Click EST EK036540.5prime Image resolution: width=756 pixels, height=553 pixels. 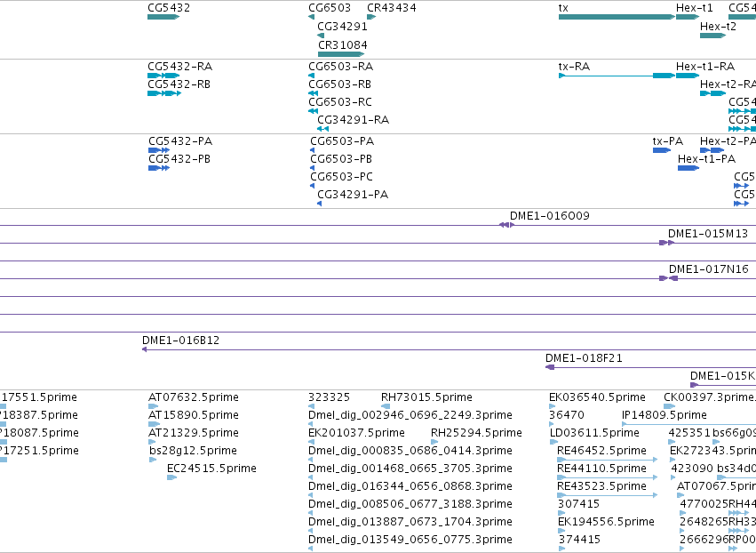(597, 397)
